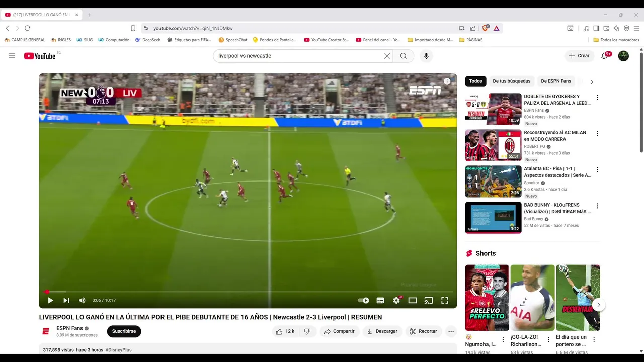Open options for the Bad Bunny video
The height and width of the screenshot is (362, 644).
tap(597, 206)
